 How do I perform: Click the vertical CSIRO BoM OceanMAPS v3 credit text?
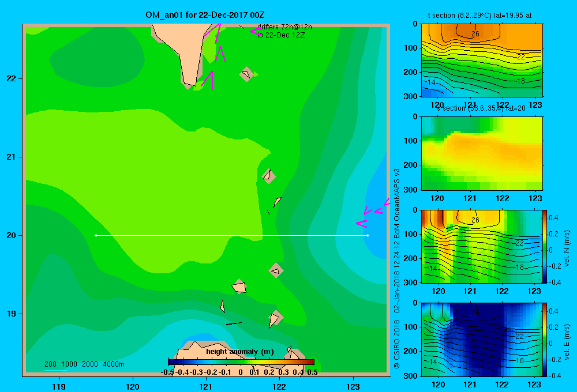pos(397,269)
